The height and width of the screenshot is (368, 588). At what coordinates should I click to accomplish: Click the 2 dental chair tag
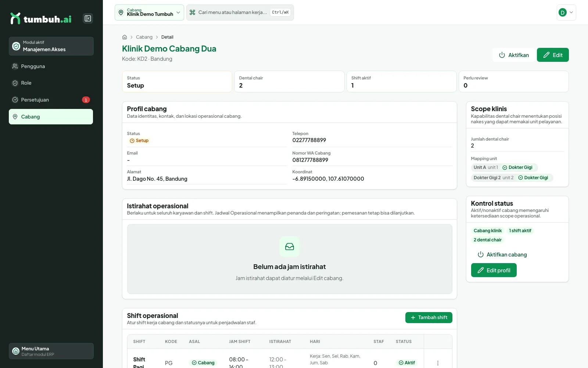coord(487,240)
